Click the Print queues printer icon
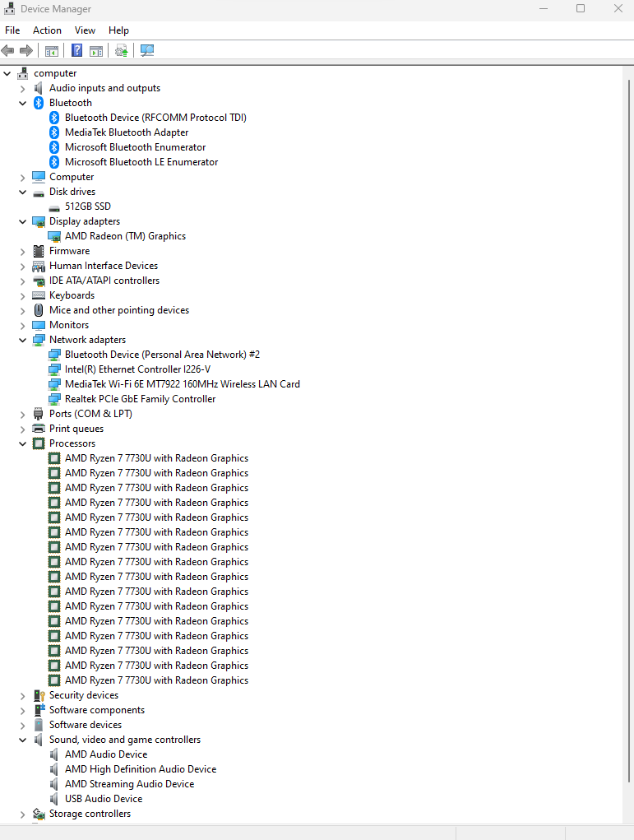The image size is (634, 840). [x=39, y=429]
